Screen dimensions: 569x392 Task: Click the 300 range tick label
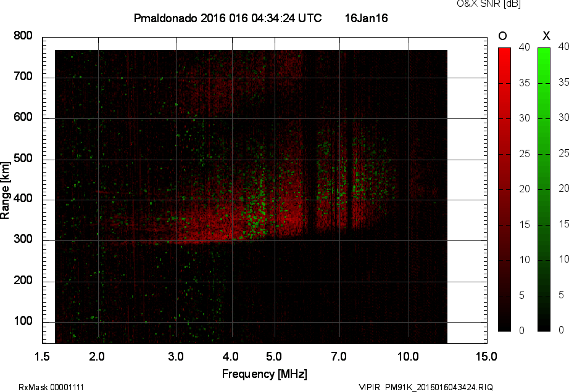point(23,239)
